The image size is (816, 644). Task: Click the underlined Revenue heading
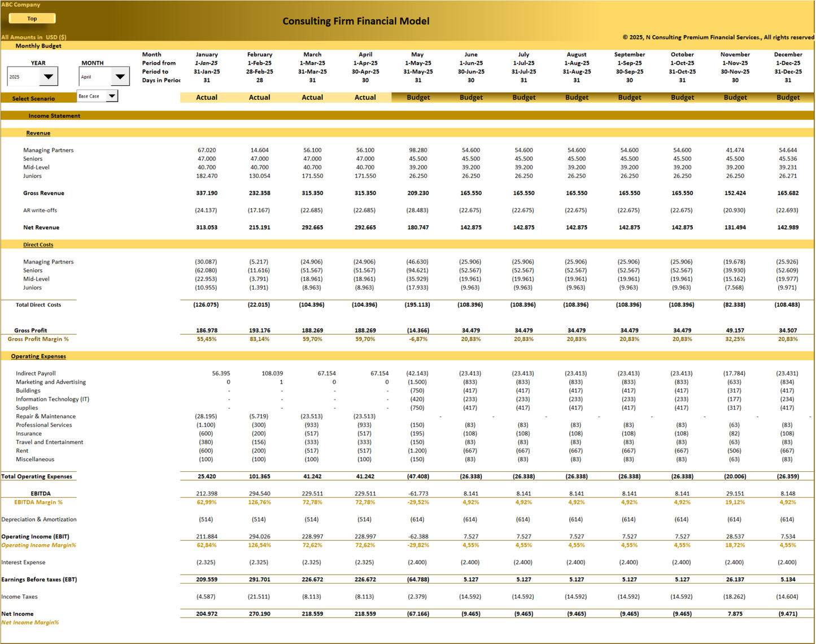click(38, 133)
